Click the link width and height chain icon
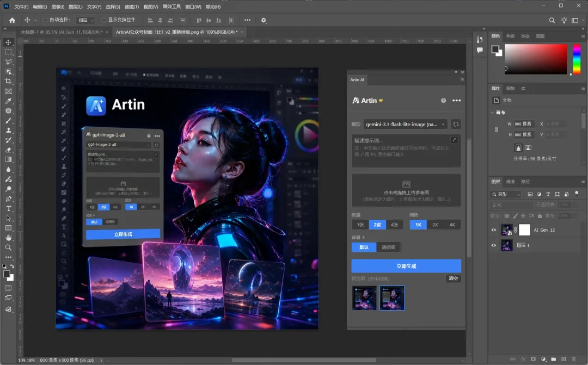 pyautogui.click(x=497, y=129)
